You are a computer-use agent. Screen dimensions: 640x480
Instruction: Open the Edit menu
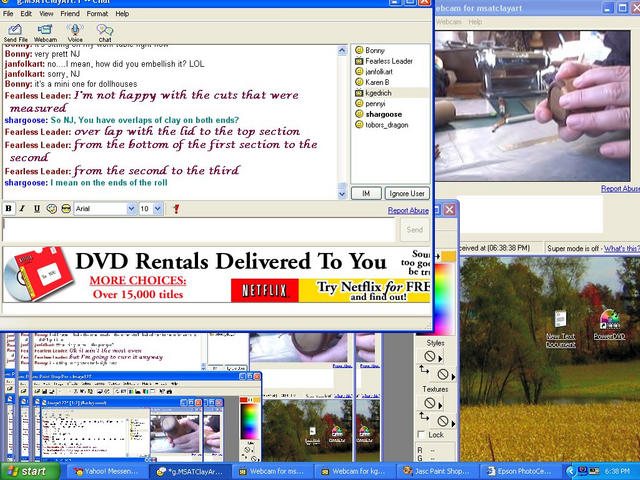click(x=26, y=13)
